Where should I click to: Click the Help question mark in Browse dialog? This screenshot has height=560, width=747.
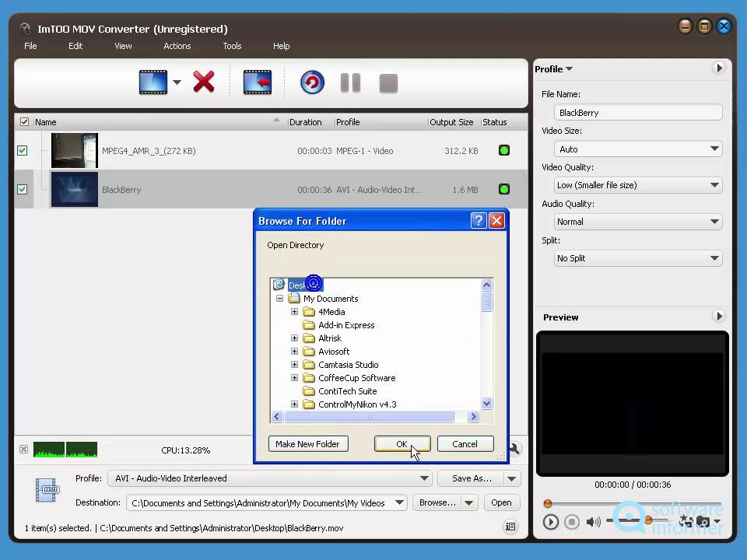pyautogui.click(x=479, y=220)
